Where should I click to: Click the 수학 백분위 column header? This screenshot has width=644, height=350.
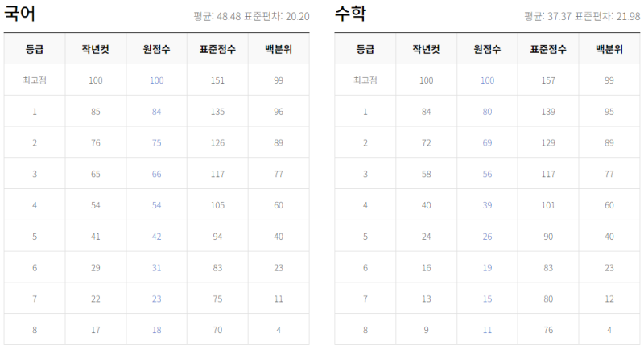tap(609, 49)
